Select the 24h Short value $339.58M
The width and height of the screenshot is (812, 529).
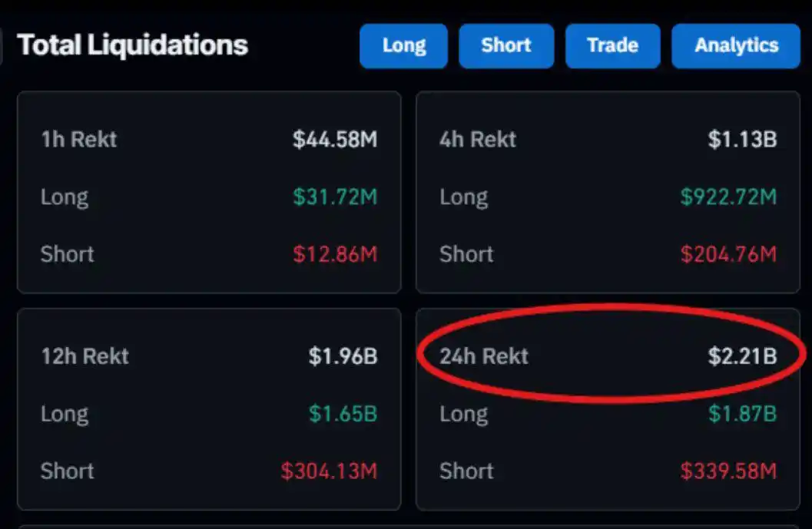pos(728,471)
